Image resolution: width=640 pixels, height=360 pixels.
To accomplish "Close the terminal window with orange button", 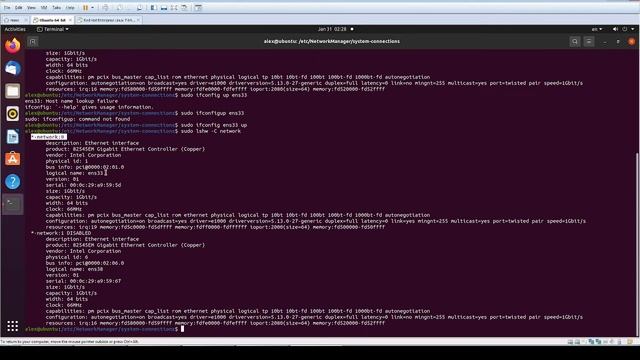I will [x=631, y=41].
